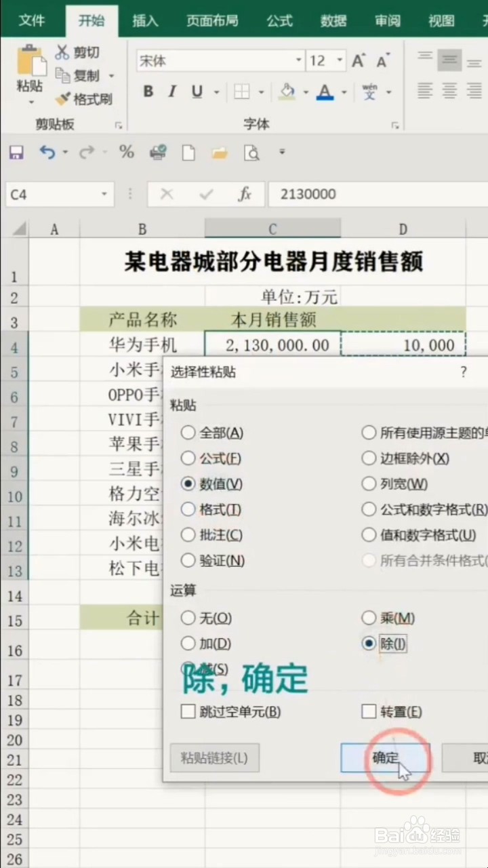Open the font name dropdown 宋体
The height and width of the screenshot is (868, 488).
click(x=299, y=61)
